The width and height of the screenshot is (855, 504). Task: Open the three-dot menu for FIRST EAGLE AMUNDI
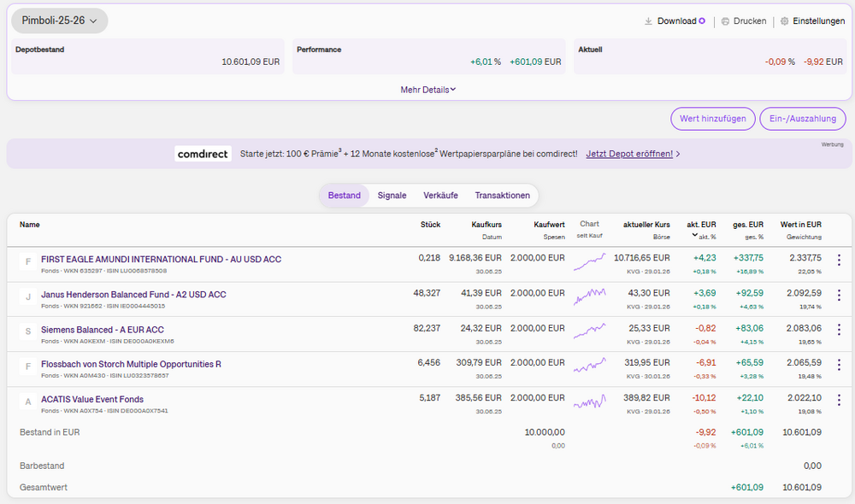[x=838, y=260]
